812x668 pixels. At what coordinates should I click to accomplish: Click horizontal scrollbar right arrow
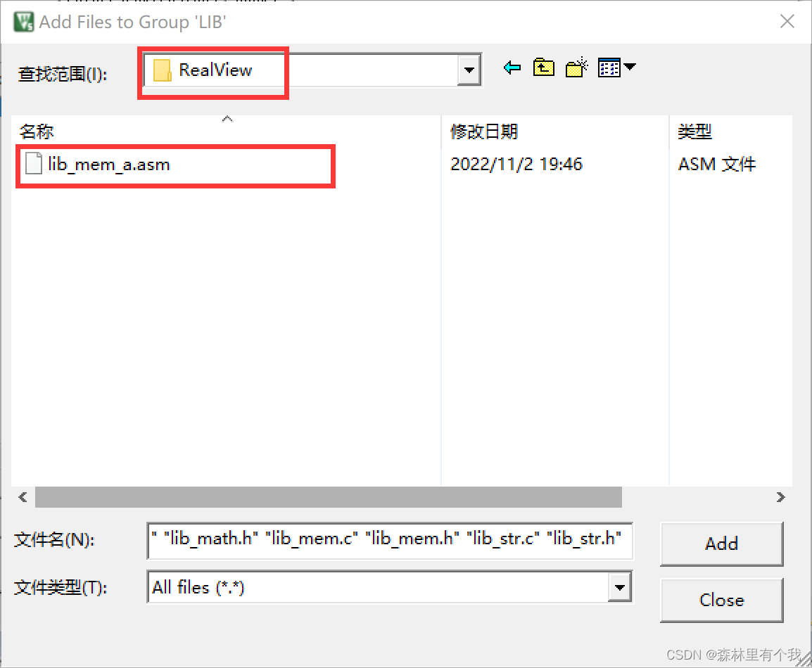781,497
